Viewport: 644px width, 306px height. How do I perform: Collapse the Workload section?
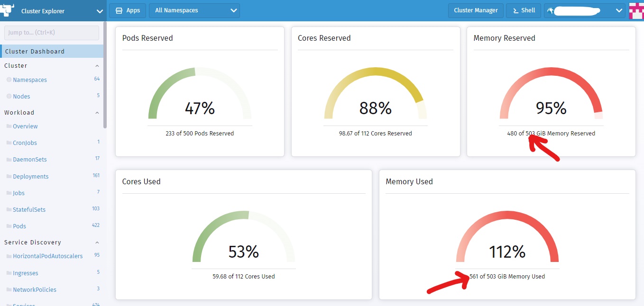pyautogui.click(x=97, y=112)
